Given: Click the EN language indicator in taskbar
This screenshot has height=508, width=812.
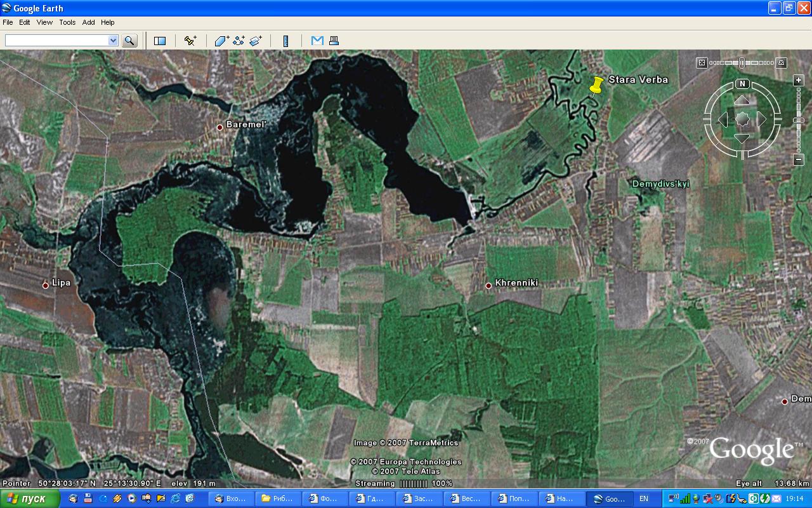Looking at the screenshot, I should coord(644,499).
